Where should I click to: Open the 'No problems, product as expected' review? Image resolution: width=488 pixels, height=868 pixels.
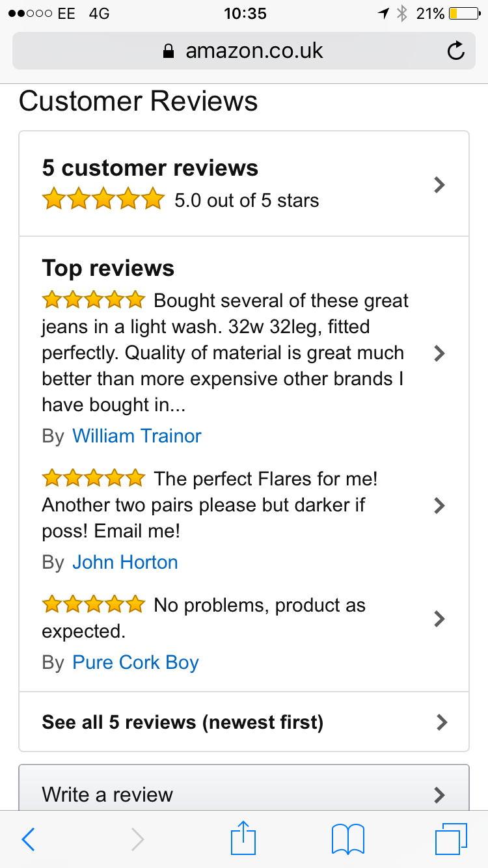tap(260, 606)
